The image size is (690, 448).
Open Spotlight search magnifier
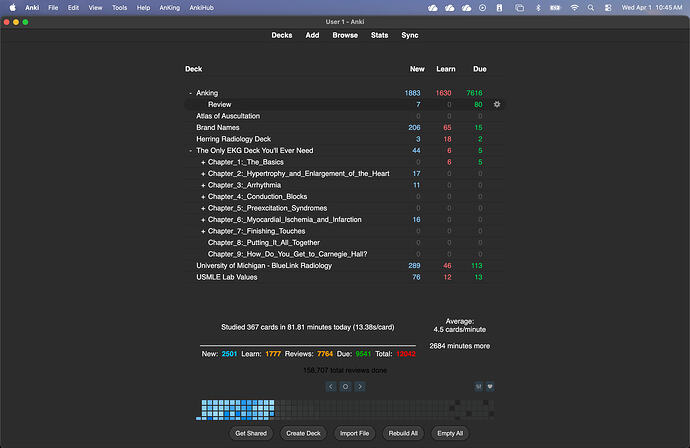(x=591, y=7)
